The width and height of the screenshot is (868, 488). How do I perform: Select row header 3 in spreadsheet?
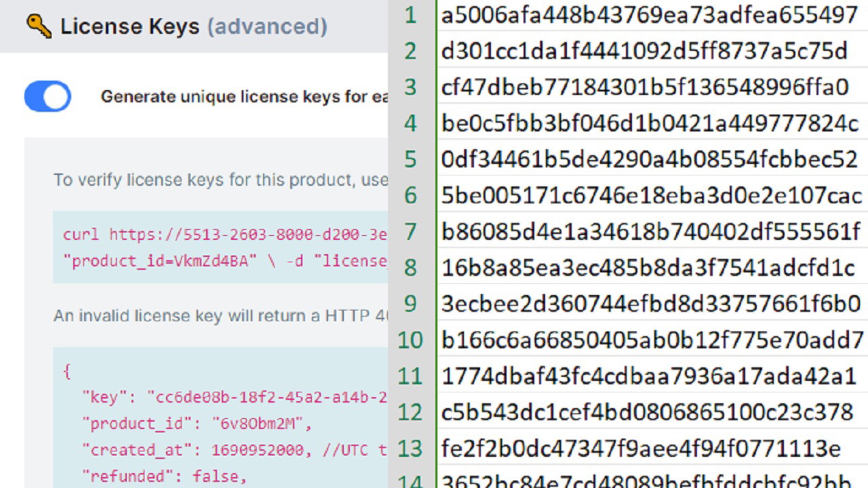[410, 87]
